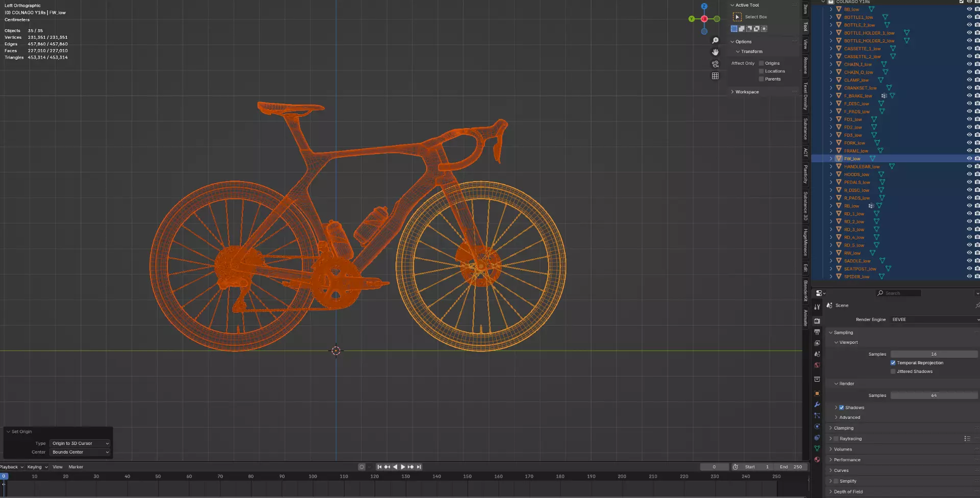Open the Object properties tab icon

pyautogui.click(x=817, y=393)
